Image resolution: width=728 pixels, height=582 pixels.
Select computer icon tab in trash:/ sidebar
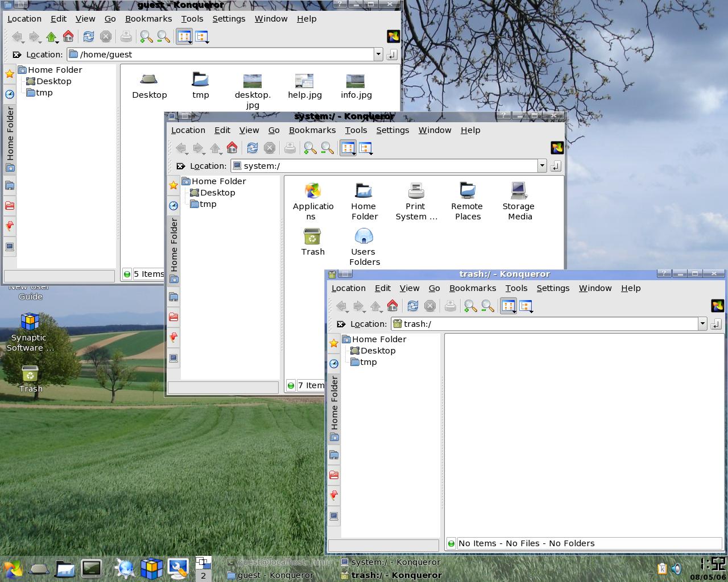tap(334, 516)
